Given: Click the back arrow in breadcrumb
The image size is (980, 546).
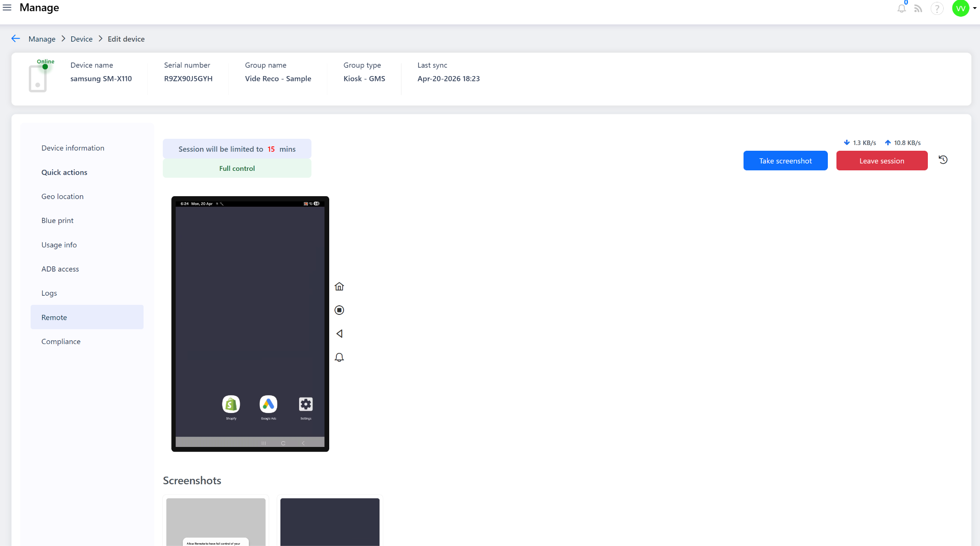Looking at the screenshot, I should [16, 39].
